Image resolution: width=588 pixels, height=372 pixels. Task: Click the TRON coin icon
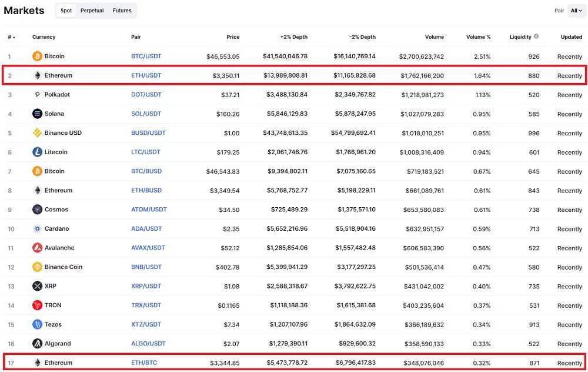point(38,305)
